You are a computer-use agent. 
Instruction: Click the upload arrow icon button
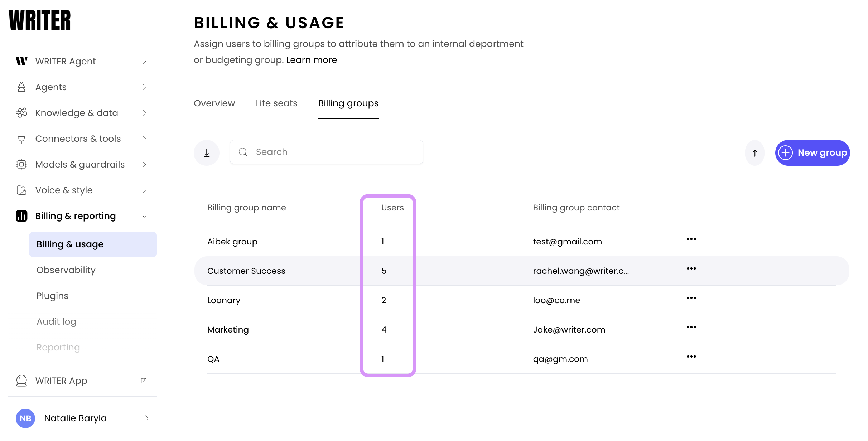tap(754, 153)
